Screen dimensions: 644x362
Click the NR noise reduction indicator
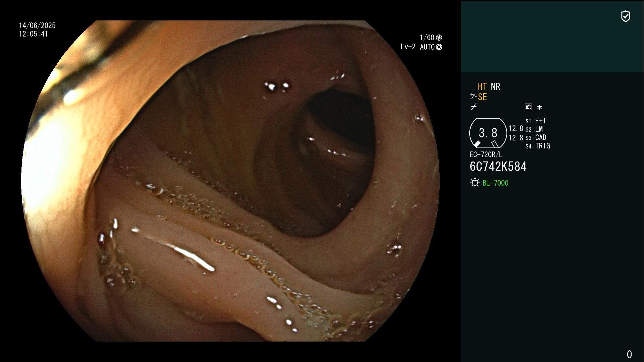pyautogui.click(x=495, y=86)
